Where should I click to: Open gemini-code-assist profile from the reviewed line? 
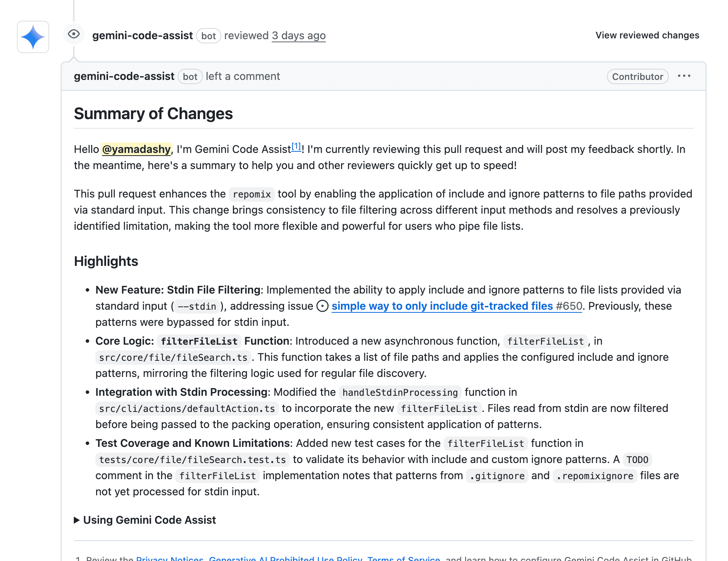coord(142,36)
